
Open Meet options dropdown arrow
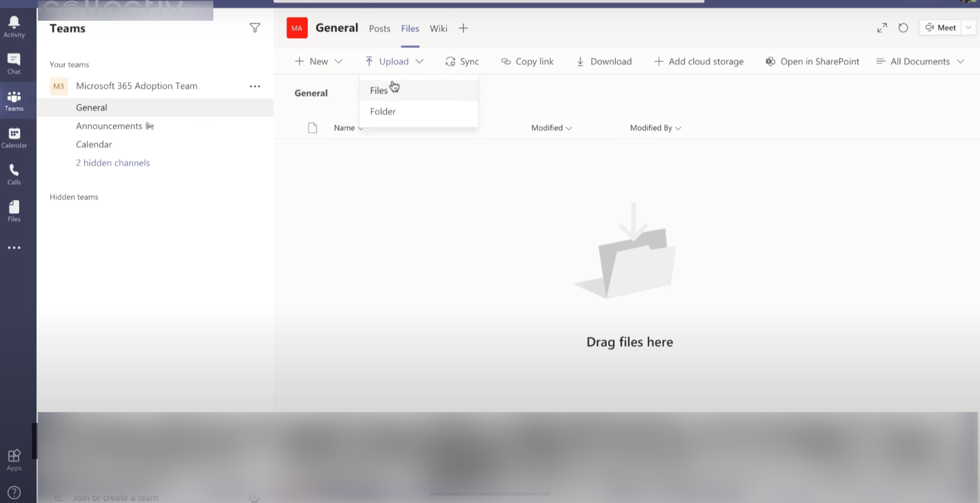tap(968, 28)
